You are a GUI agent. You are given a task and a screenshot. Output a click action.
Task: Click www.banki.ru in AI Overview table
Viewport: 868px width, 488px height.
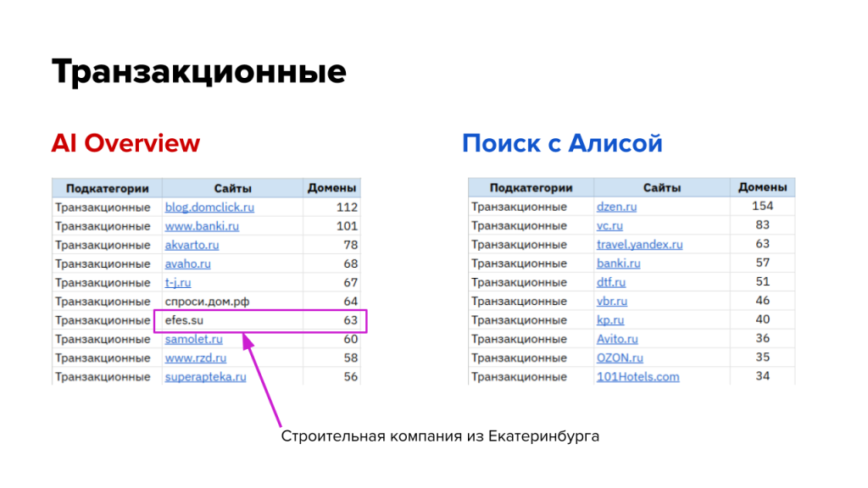coord(201,226)
